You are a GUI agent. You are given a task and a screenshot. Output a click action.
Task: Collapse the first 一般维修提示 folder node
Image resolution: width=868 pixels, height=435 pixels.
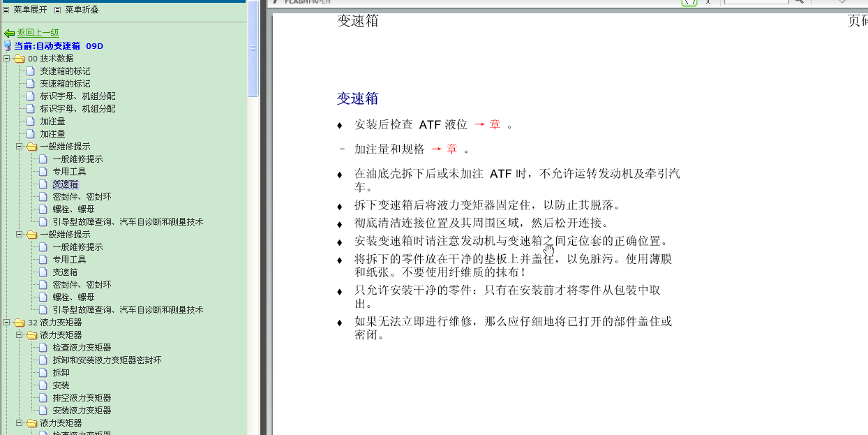click(x=20, y=147)
